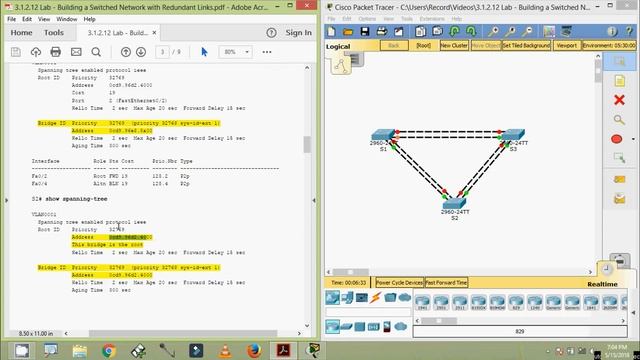Undo last action with green arrow
This screenshot has height=360, width=640.
point(454,31)
